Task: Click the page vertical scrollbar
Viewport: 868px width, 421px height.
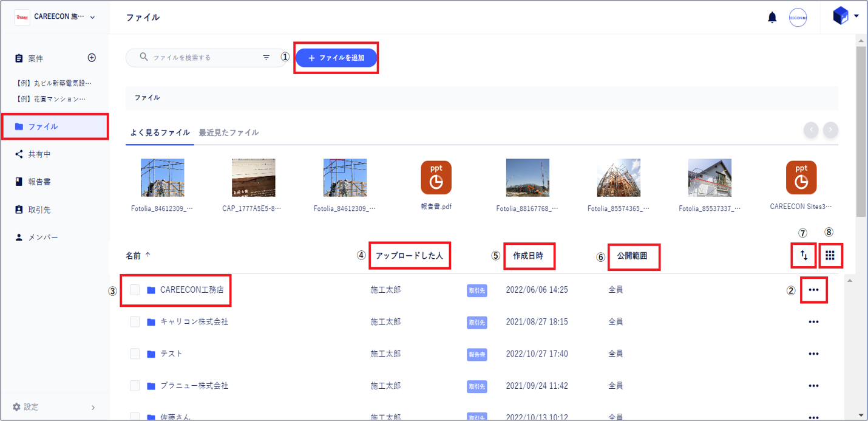Action: tap(861, 131)
